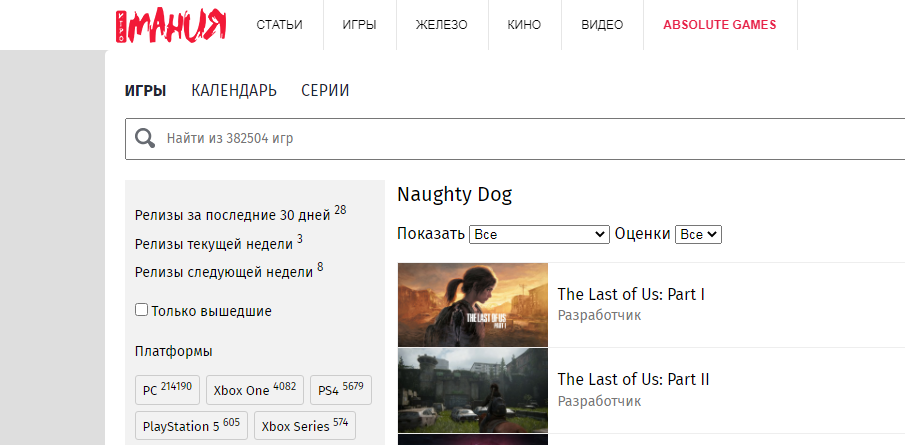The width and height of the screenshot is (905, 445).
Task: Open the СТАТЬИ menu item
Action: click(279, 25)
